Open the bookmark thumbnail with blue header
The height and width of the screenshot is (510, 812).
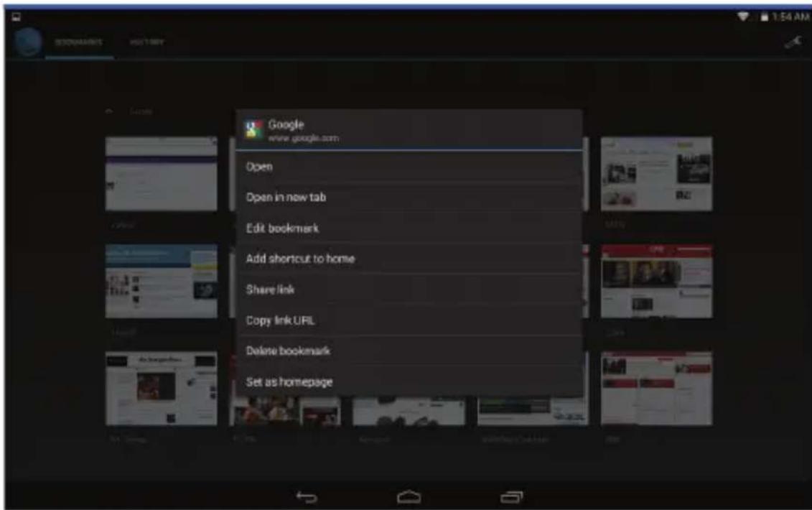[x=162, y=281]
